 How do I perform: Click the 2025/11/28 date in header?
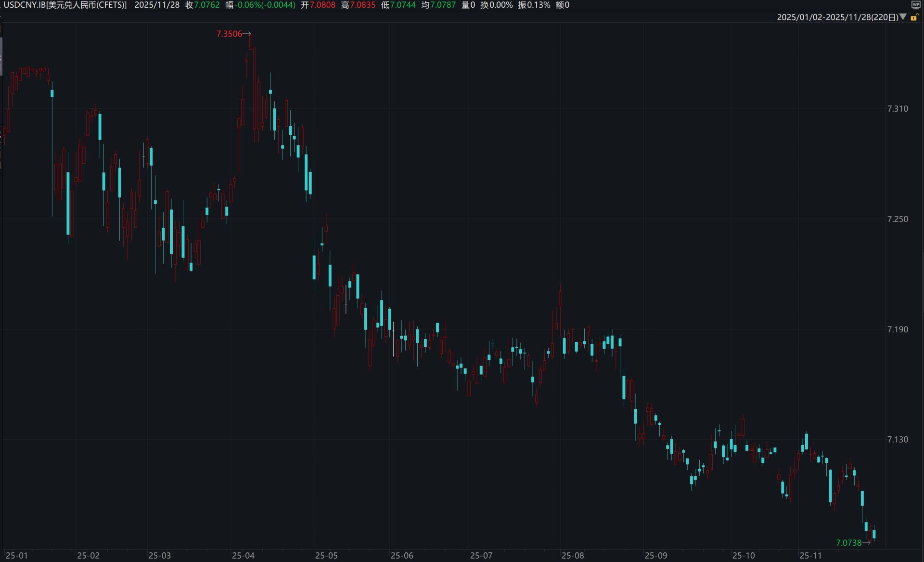coord(157,5)
